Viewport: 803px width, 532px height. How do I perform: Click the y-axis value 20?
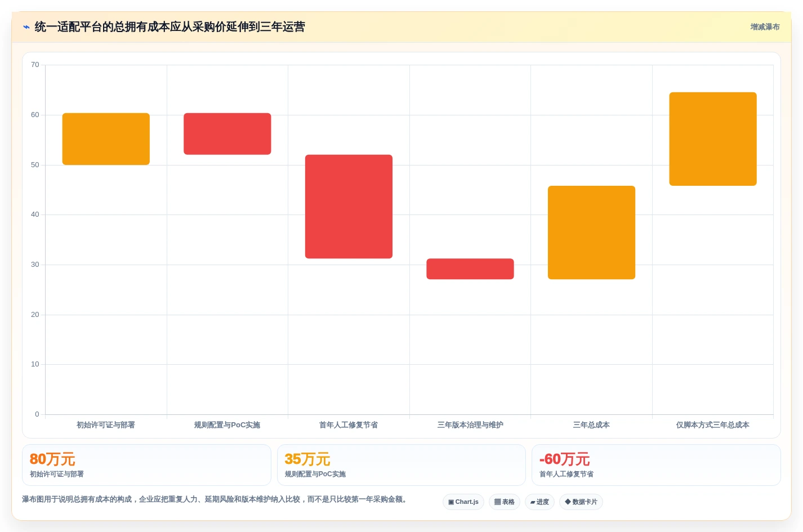[x=35, y=315]
